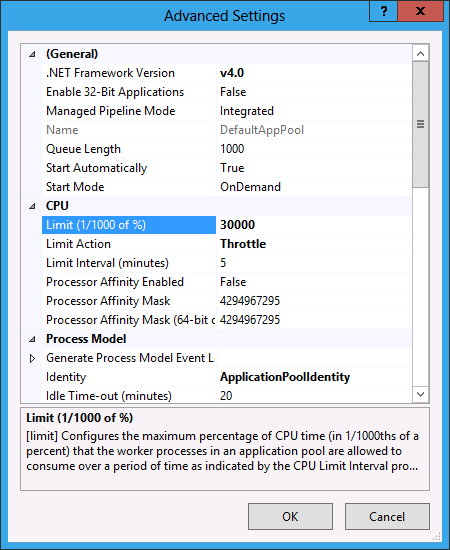
Task: Select the Identity ApplicationPoolIdentity row
Action: [226, 377]
